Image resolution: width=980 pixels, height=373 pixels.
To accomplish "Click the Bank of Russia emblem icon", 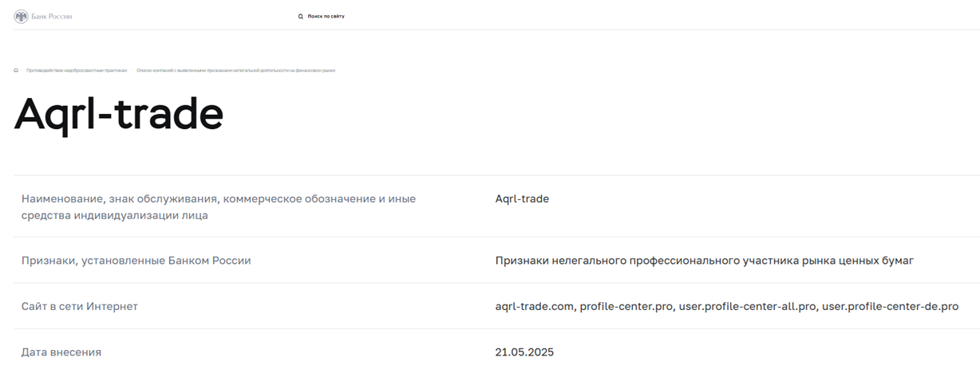I will click(21, 16).
